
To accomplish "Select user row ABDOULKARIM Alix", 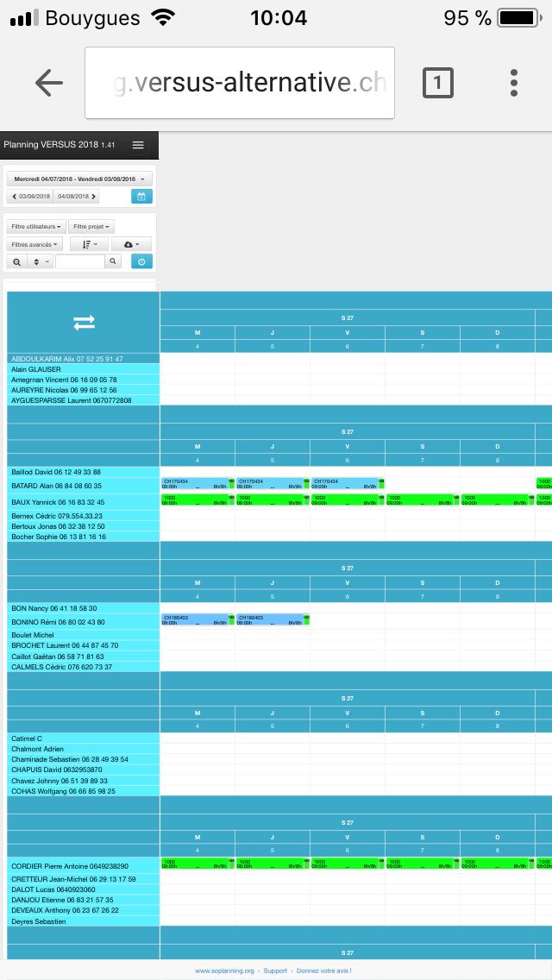I will [83, 359].
